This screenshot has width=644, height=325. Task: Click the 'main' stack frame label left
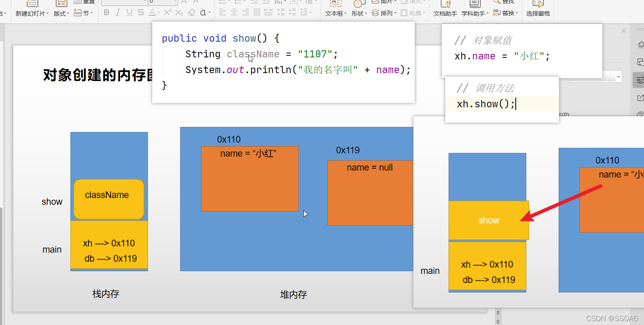(x=52, y=250)
